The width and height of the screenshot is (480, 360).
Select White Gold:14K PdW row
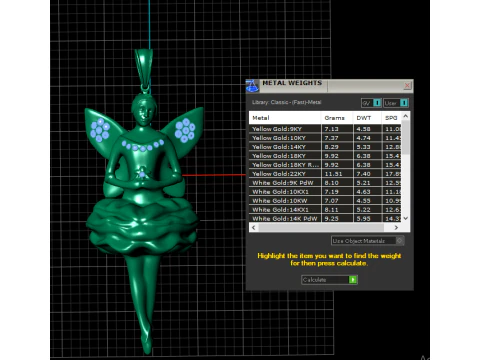325,218
